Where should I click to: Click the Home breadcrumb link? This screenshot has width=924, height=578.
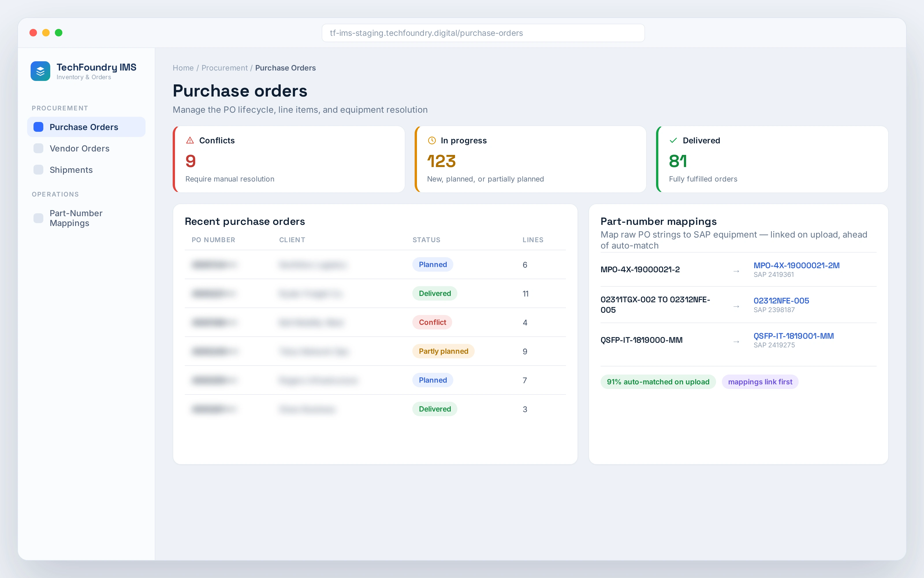pyautogui.click(x=183, y=68)
